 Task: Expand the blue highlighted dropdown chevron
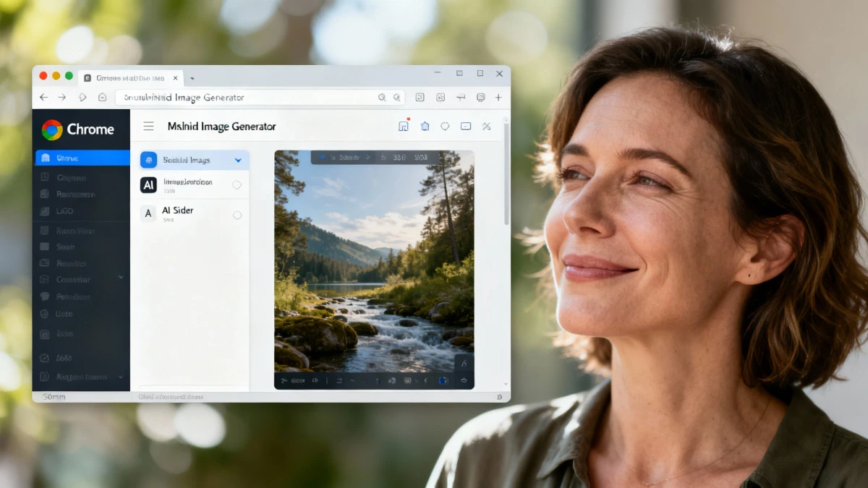pyautogui.click(x=238, y=160)
